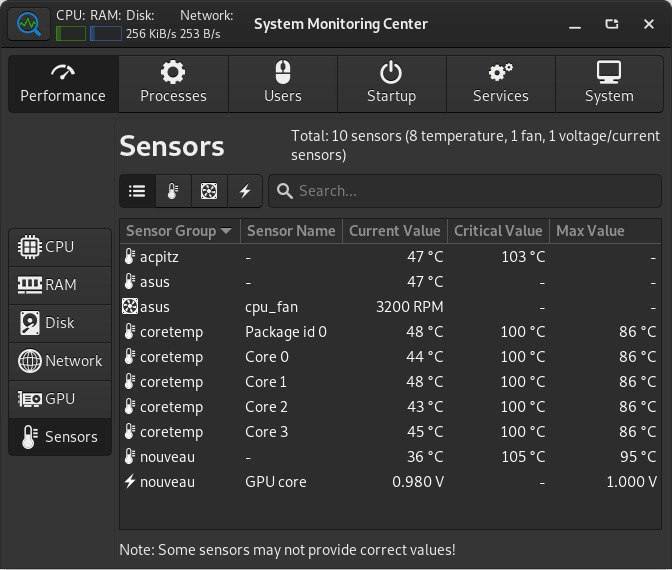Click thermometer icon of Core 2

coord(129,406)
